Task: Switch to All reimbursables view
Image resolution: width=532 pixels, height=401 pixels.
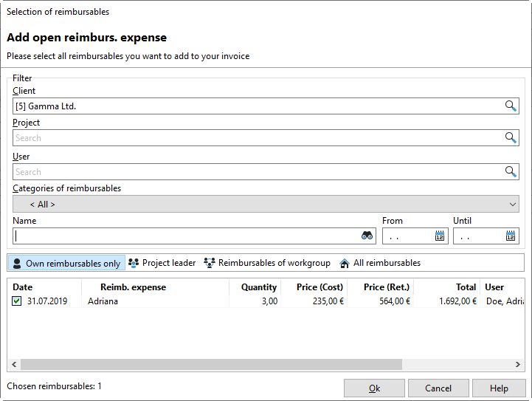Action: tap(380, 263)
